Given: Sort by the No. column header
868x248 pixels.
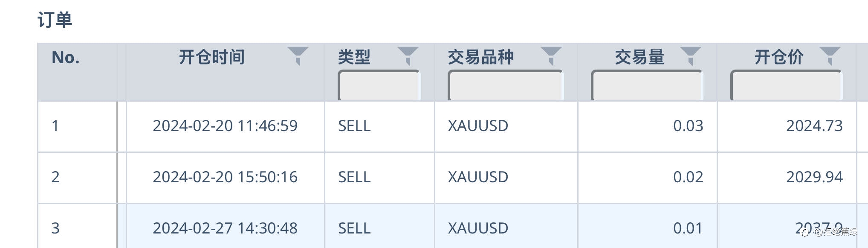Looking at the screenshot, I should click(x=66, y=57).
